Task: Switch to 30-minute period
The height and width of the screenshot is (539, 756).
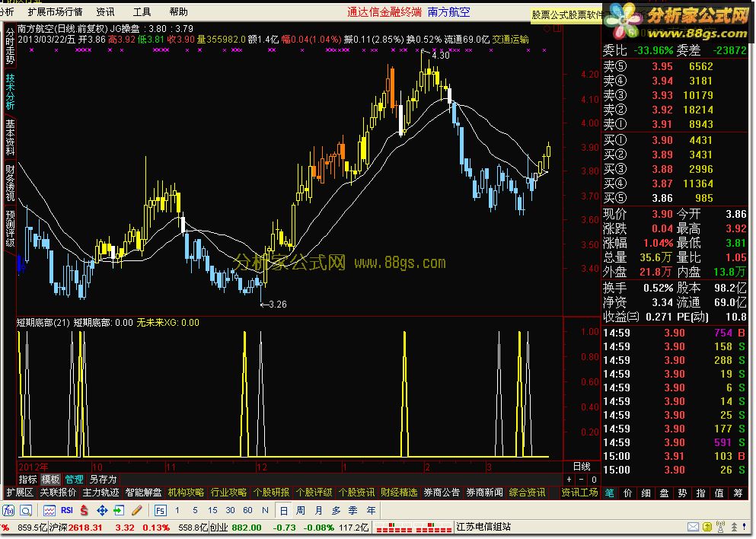Action: pyautogui.click(x=230, y=510)
